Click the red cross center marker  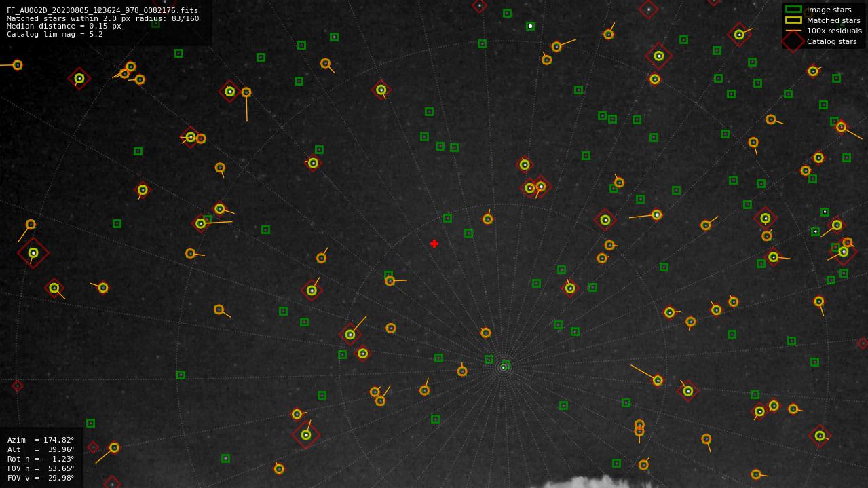pos(434,244)
